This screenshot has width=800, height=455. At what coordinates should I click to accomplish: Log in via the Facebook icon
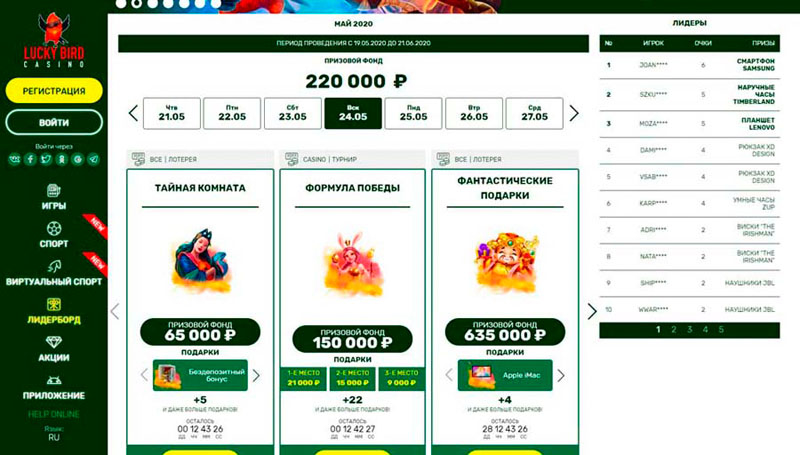pyautogui.click(x=30, y=159)
